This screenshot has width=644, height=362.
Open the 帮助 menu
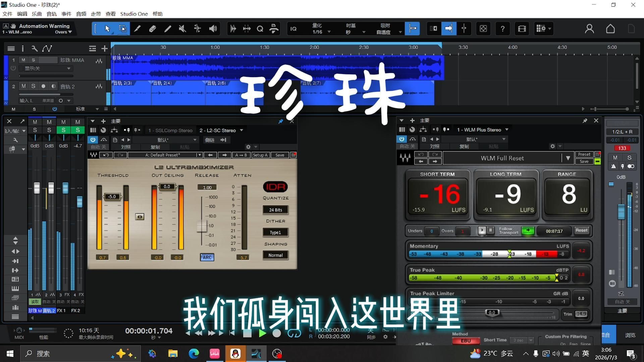[158, 14]
